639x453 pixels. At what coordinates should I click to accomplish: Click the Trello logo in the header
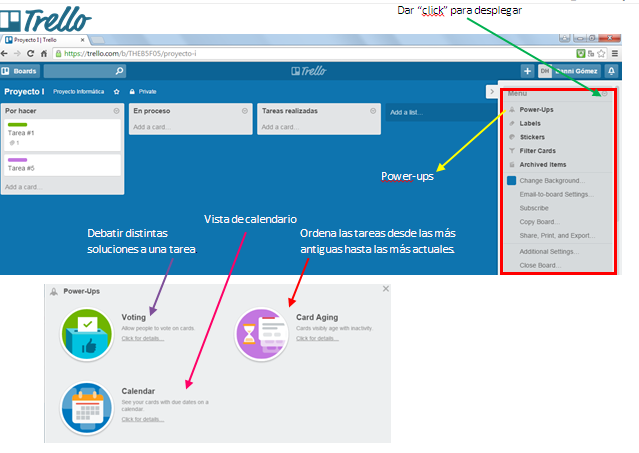(x=308, y=71)
